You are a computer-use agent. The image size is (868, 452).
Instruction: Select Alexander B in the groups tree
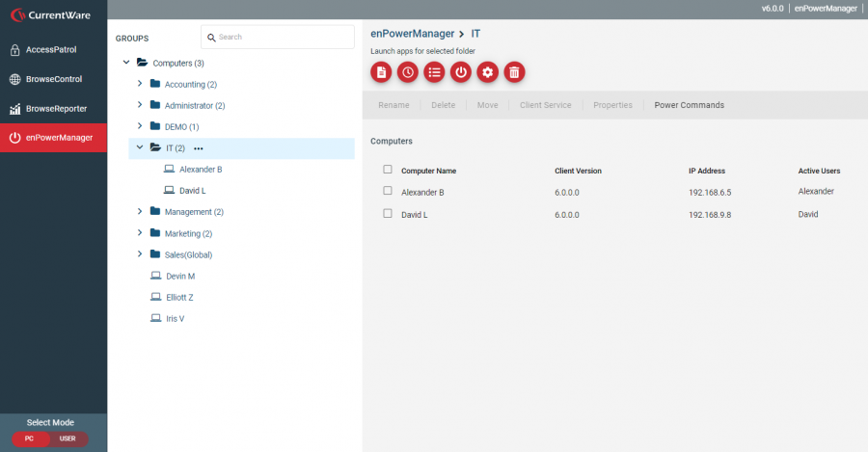[201, 170]
